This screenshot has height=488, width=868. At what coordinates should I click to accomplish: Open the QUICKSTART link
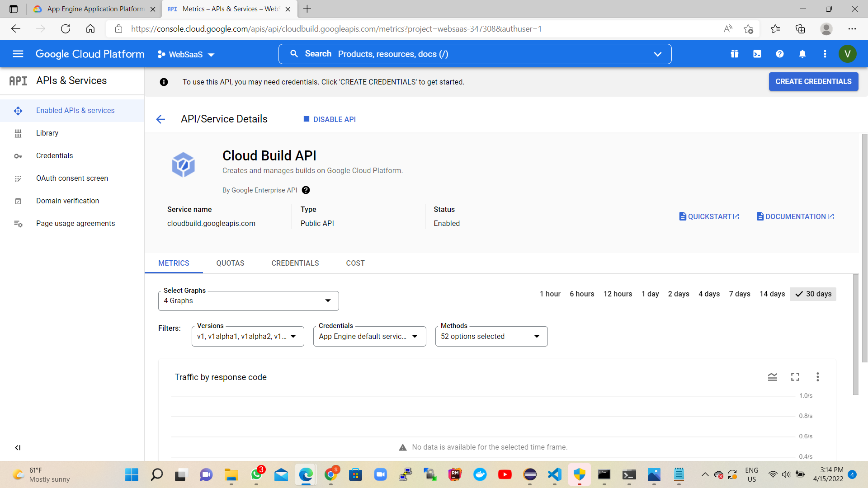[x=709, y=217]
